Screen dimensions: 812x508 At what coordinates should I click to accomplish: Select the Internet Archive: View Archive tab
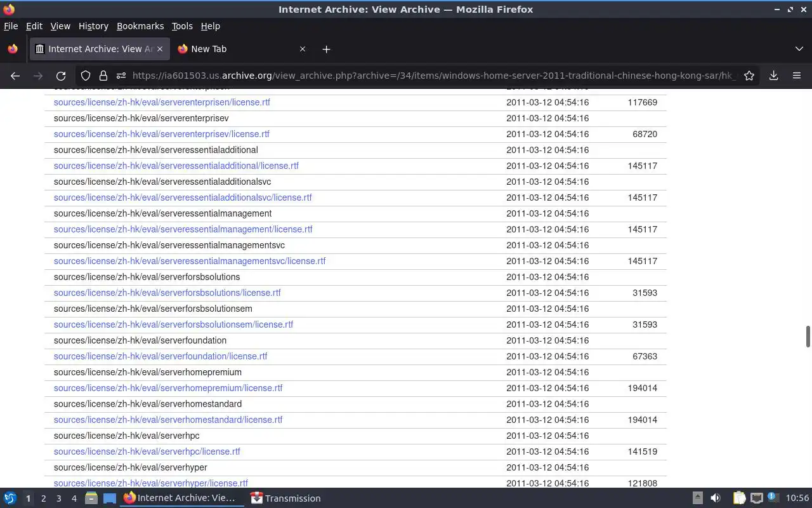click(x=99, y=49)
